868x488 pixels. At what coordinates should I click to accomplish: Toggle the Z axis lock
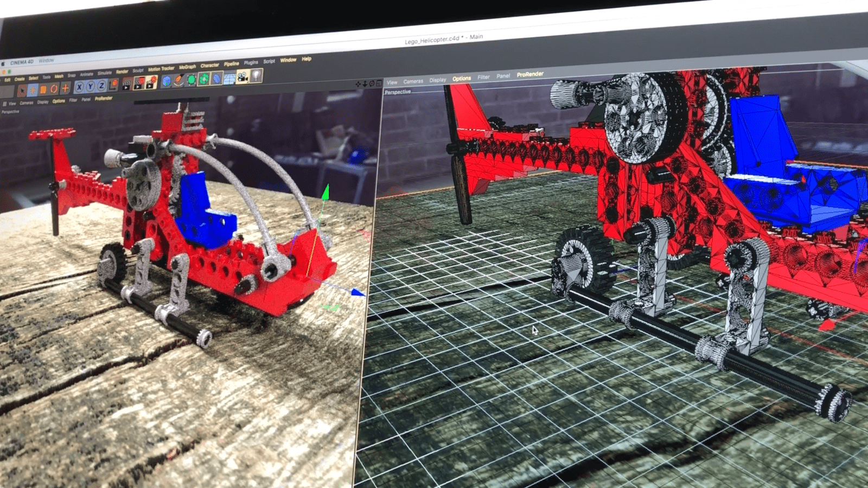click(101, 86)
